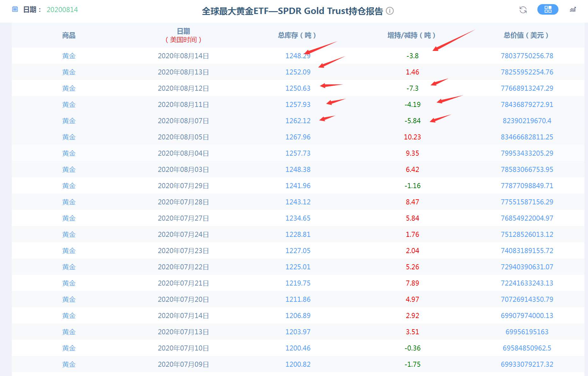Click change value -4.19

(x=412, y=105)
